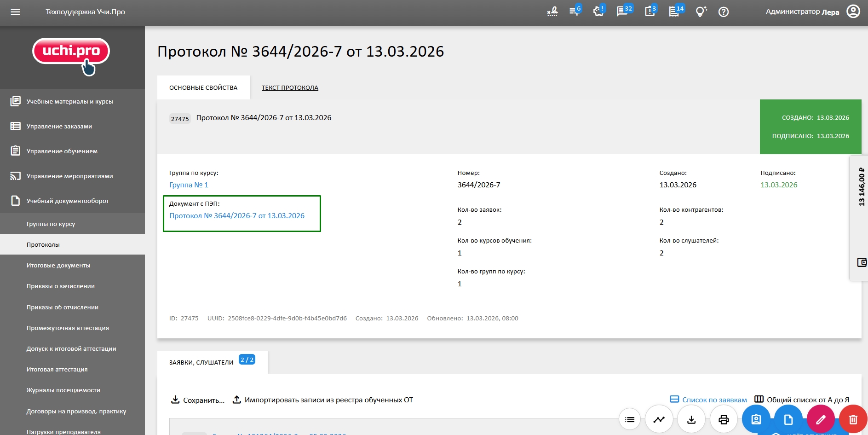The width and height of the screenshot is (868, 435).
Task: Click the pink pencil edit button
Action: pyautogui.click(x=821, y=419)
